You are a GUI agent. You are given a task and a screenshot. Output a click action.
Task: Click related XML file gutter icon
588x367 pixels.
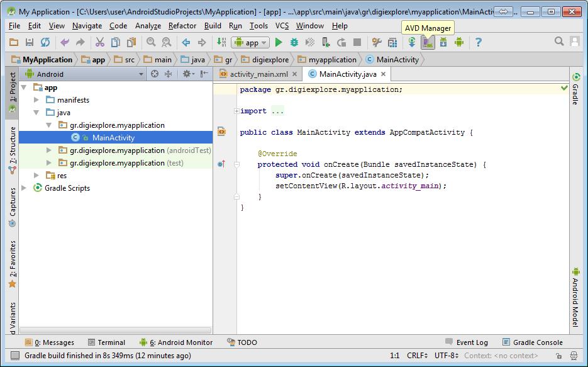(221, 132)
